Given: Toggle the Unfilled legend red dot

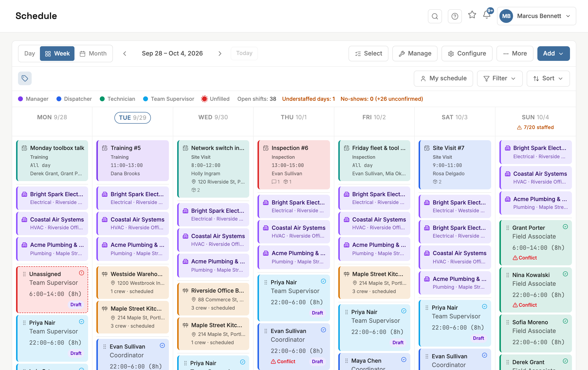Looking at the screenshot, I should click(x=204, y=99).
